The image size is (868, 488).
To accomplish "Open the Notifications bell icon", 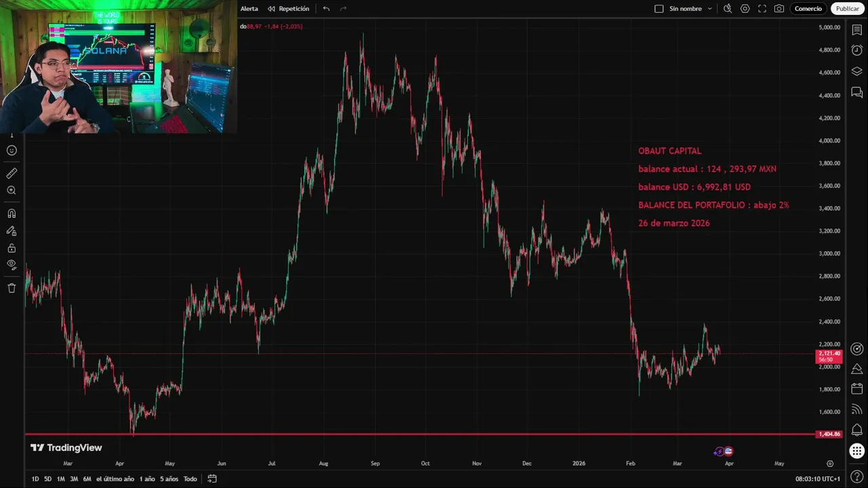I will (x=857, y=430).
